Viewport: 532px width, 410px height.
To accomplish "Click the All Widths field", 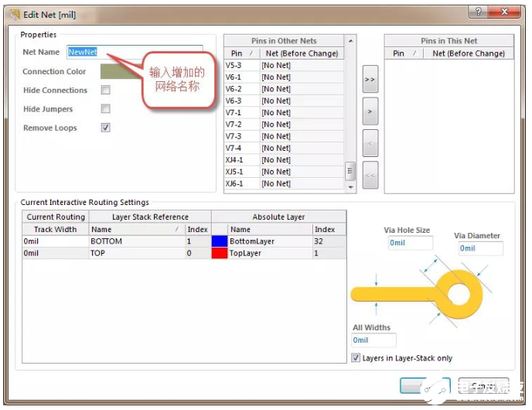I will coord(373,340).
